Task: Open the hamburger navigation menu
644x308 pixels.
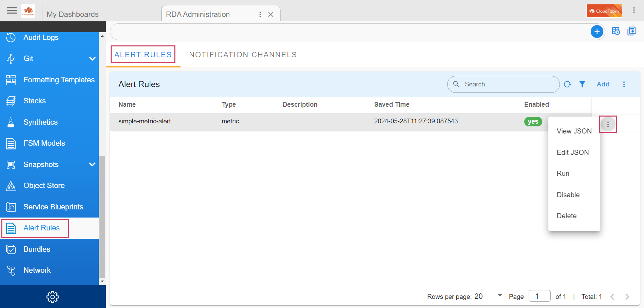Action: point(12,11)
